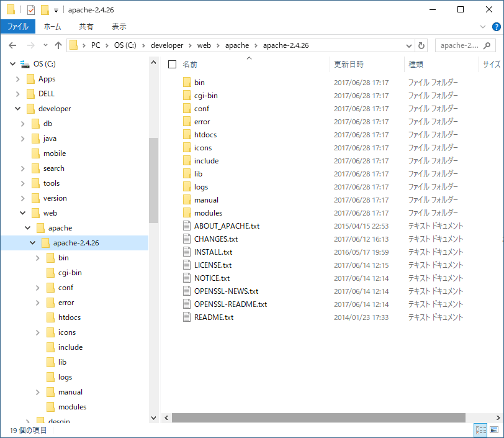Open the 表示 ribbon tab
This screenshot has height=438, width=504.
(119, 27)
